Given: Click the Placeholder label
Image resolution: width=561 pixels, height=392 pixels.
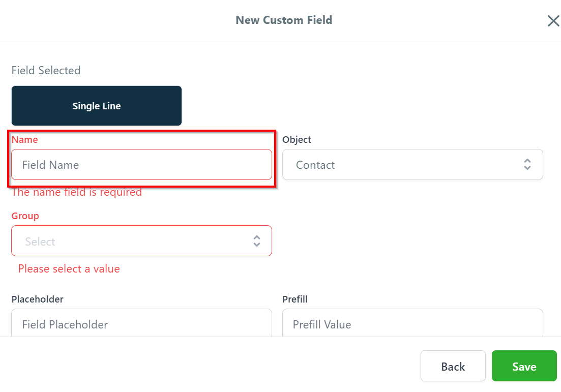Looking at the screenshot, I should coord(38,299).
